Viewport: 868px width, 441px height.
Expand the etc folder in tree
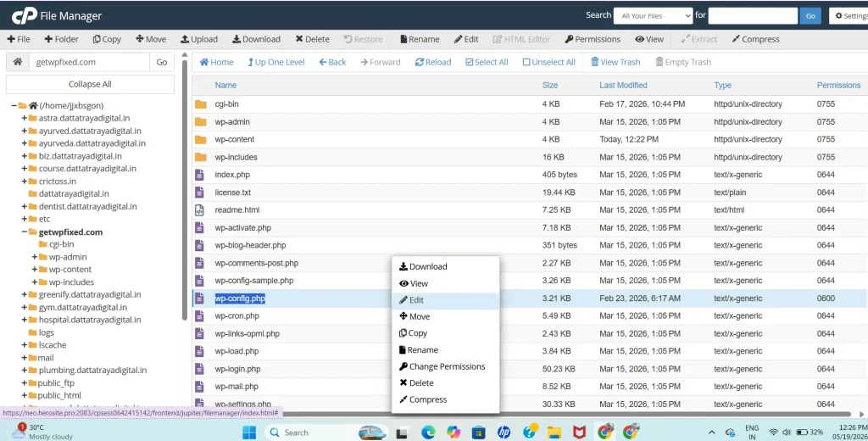25,219
